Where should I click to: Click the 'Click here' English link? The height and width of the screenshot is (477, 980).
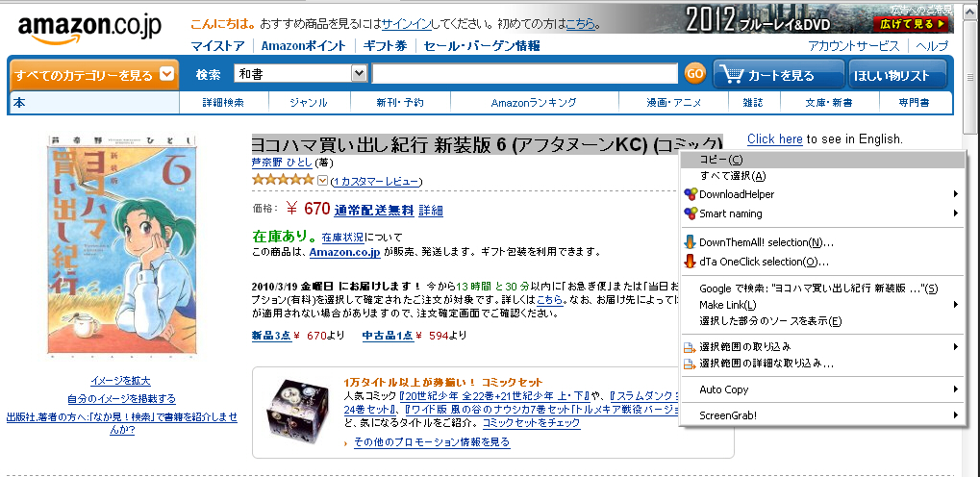click(774, 139)
